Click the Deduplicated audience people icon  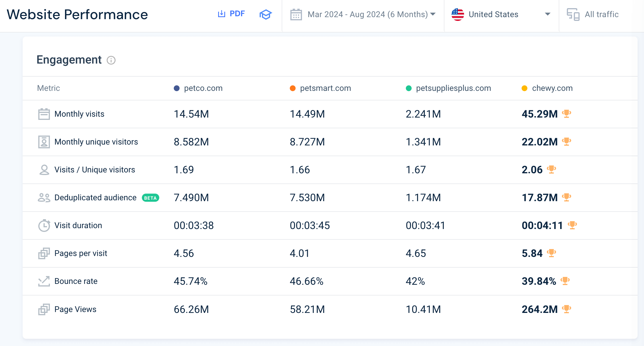(44, 198)
